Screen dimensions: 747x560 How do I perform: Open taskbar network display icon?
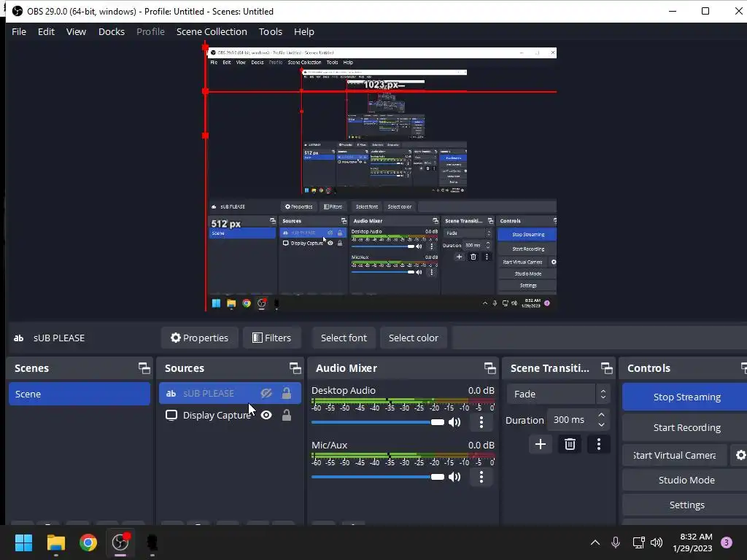pos(638,542)
